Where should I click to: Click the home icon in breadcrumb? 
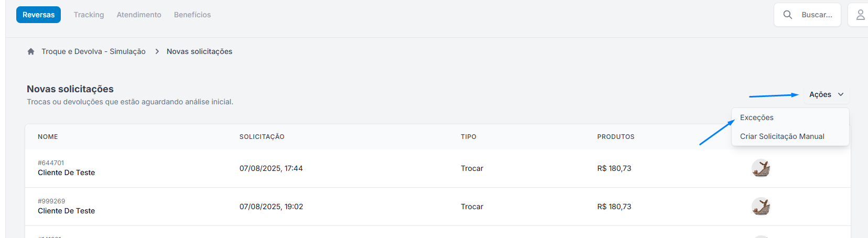tap(31, 51)
